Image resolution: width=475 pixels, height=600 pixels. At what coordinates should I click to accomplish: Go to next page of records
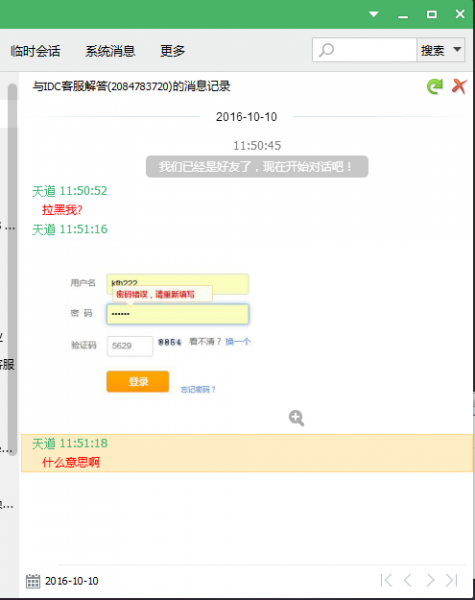click(x=430, y=580)
